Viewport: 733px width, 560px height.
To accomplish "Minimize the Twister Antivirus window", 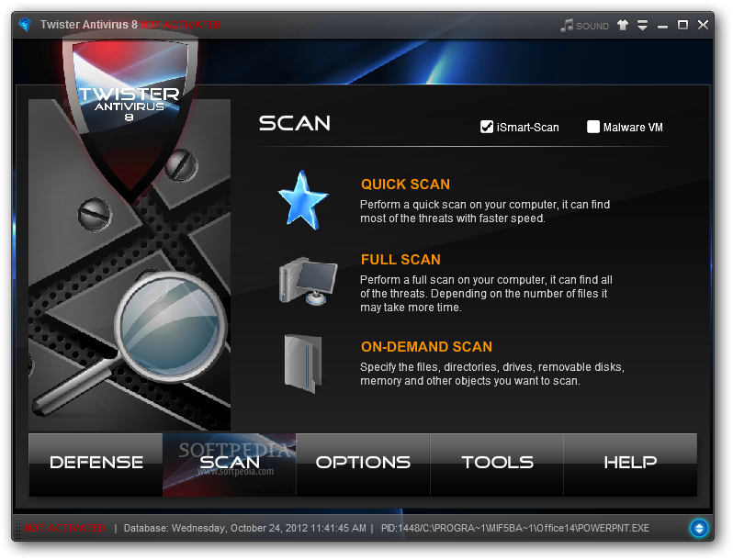I will coord(662,26).
